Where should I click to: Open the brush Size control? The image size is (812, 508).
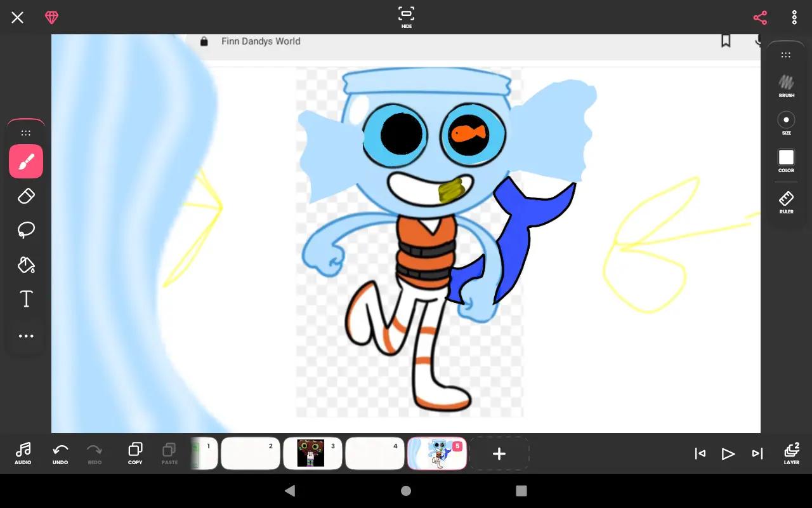pyautogui.click(x=786, y=123)
